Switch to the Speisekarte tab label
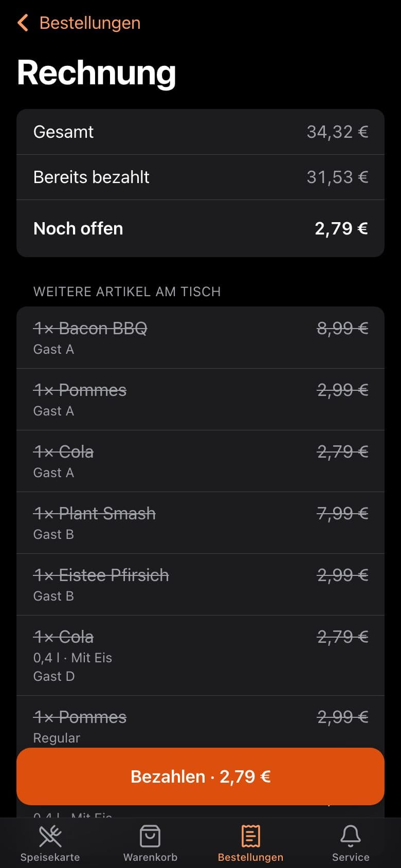Screen dimensions: 401x868 [50, 857]
